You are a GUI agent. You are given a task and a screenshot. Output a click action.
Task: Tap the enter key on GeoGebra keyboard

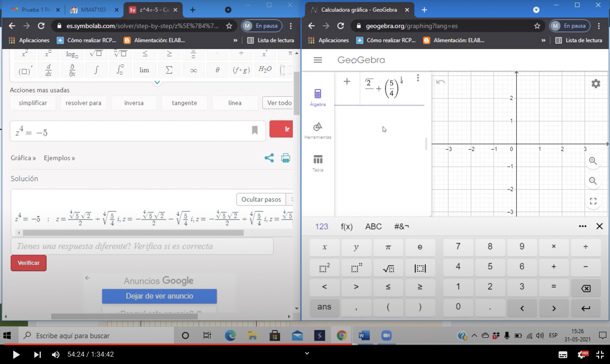[x=585, y=308]
